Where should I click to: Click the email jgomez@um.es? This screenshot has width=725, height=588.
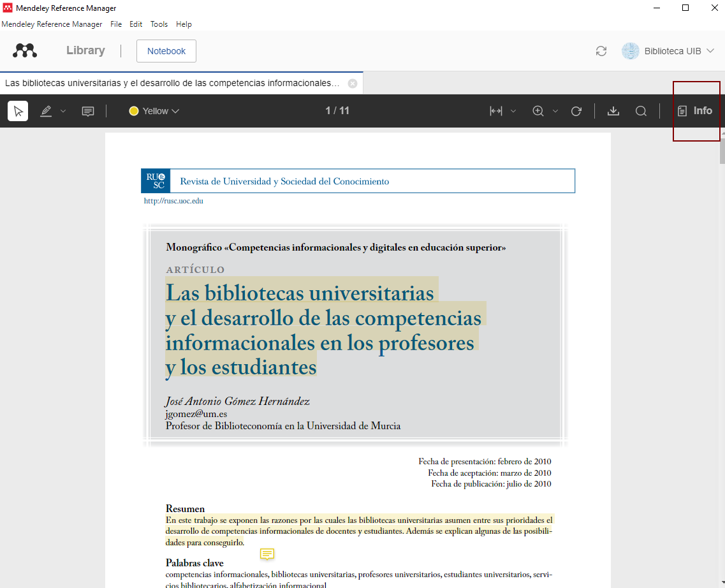[x=196, y=414]
